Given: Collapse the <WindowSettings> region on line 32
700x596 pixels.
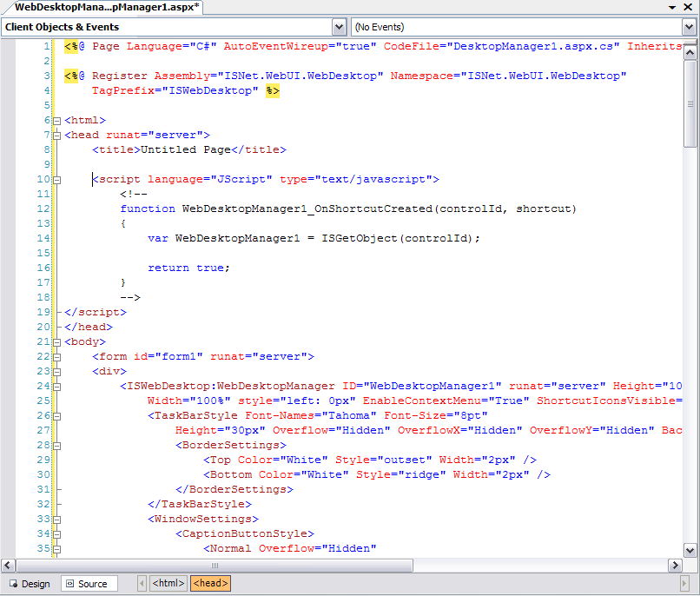Looking at the screenshot, I should pyautogui.click(x=57, y=520).
